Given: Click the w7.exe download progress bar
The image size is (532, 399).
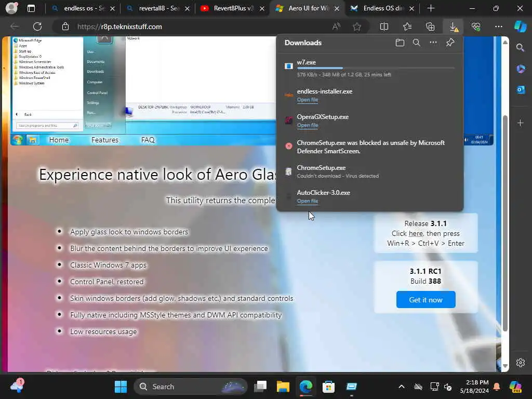Looking at the screenshot, I should click(x=376, y=68).
